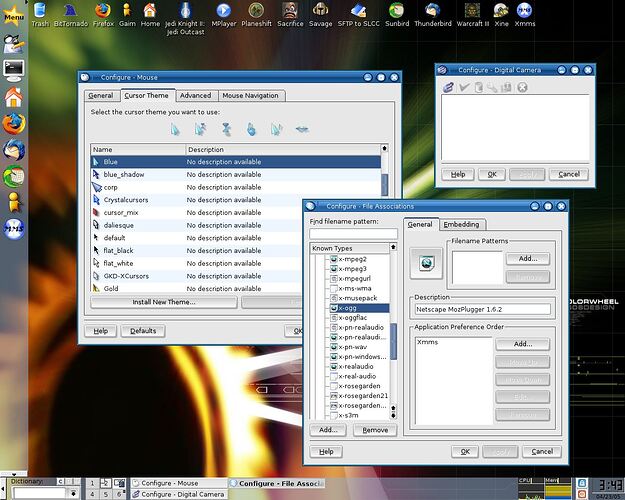The height and width of the screenshot is (500, 625).
Task: Click Remove below Known Types list
Action: point(375,430)
